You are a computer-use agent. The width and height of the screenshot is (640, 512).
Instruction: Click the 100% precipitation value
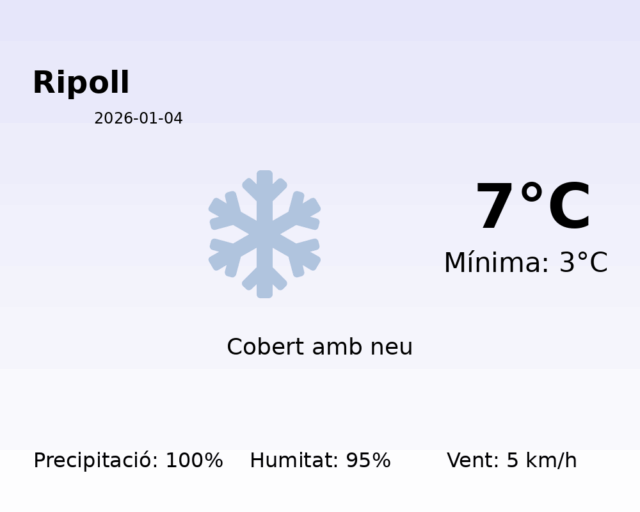pyautogui.click(x=194, y=461)
